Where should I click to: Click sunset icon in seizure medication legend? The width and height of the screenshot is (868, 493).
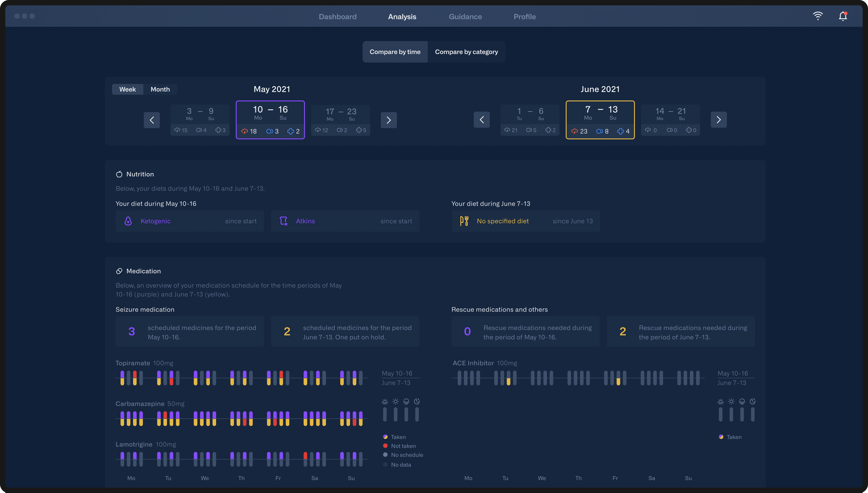click(406, 402)
